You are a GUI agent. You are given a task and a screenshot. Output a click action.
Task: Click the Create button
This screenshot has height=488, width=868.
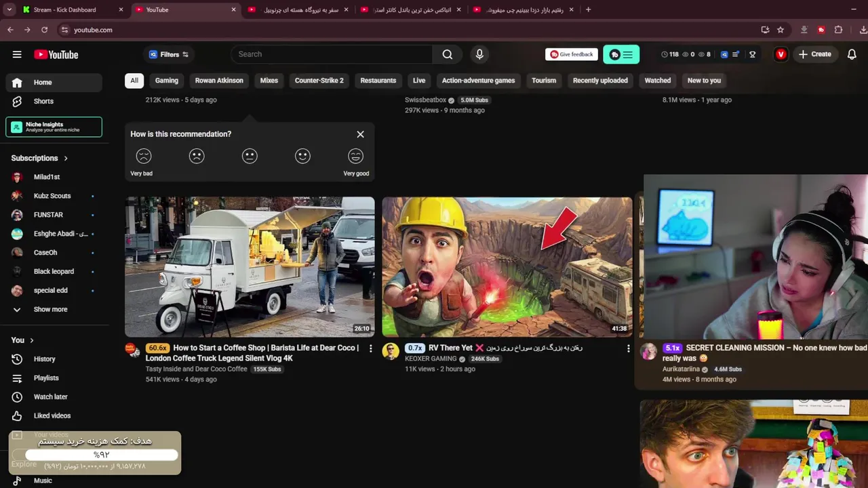[x=814, y=54]
